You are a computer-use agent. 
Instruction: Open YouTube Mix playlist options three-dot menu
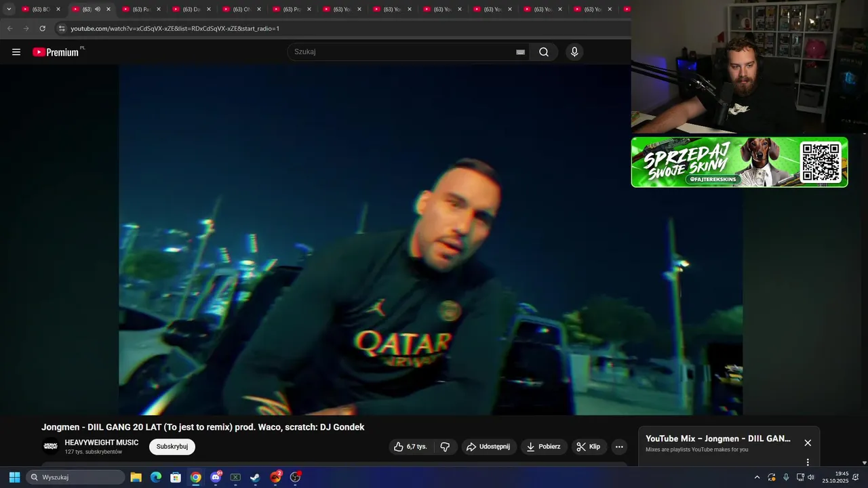(808, 462)
